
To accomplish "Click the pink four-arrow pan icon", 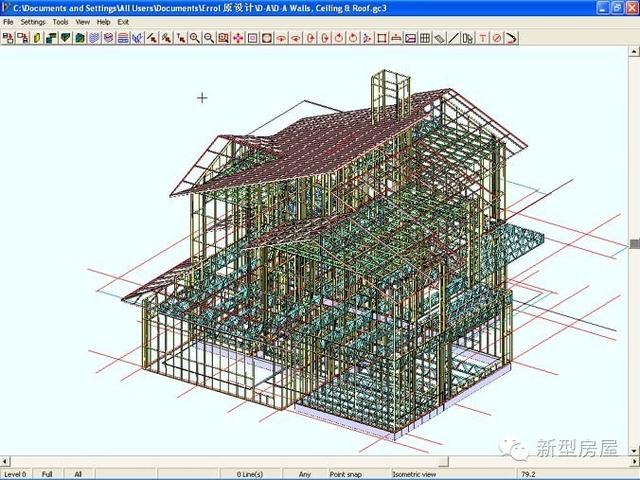I will 238,38.
